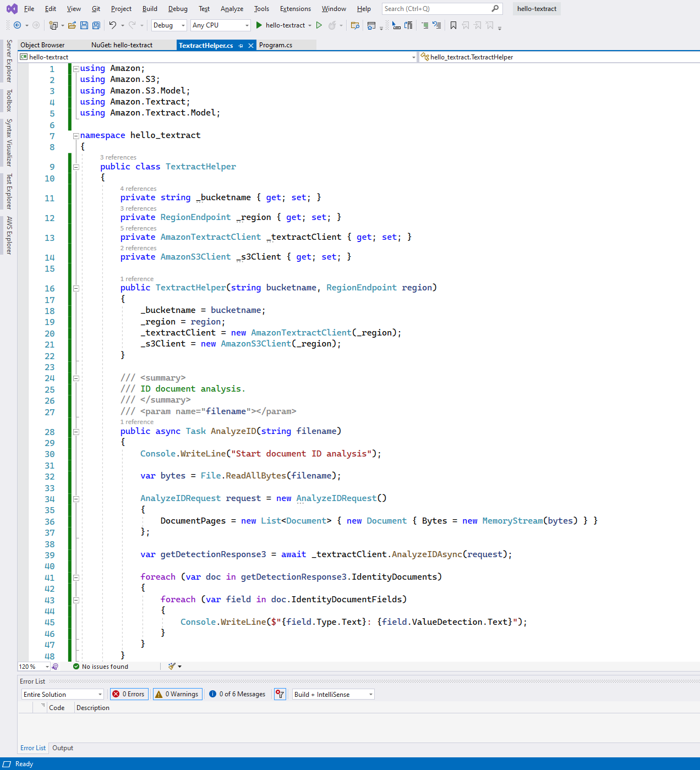Screen dimensions: 700x770
Task: Click the Save All icon
Action: click(x=96, y=25)
